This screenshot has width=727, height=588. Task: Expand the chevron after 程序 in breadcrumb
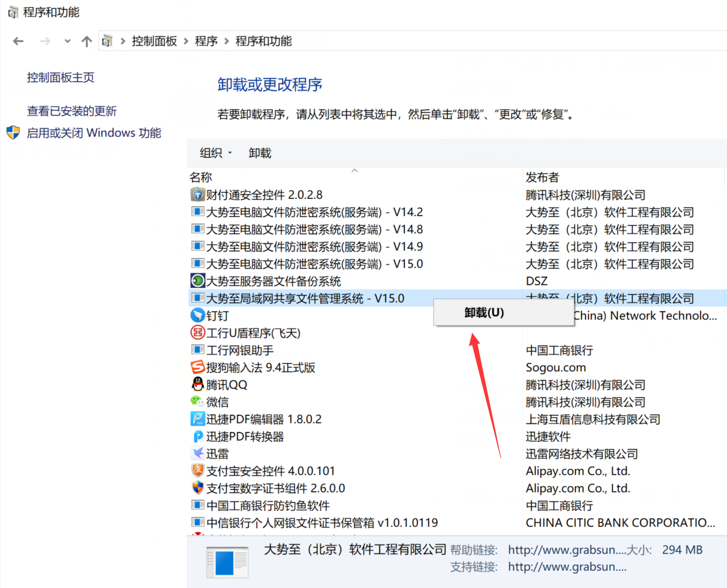coord(226,41)
